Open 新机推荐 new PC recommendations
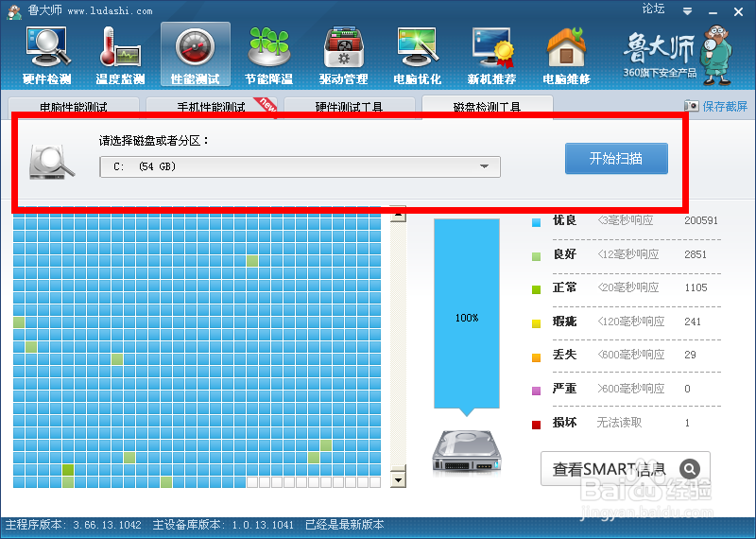This screenshot has width=756, height=539. (491, 55)
